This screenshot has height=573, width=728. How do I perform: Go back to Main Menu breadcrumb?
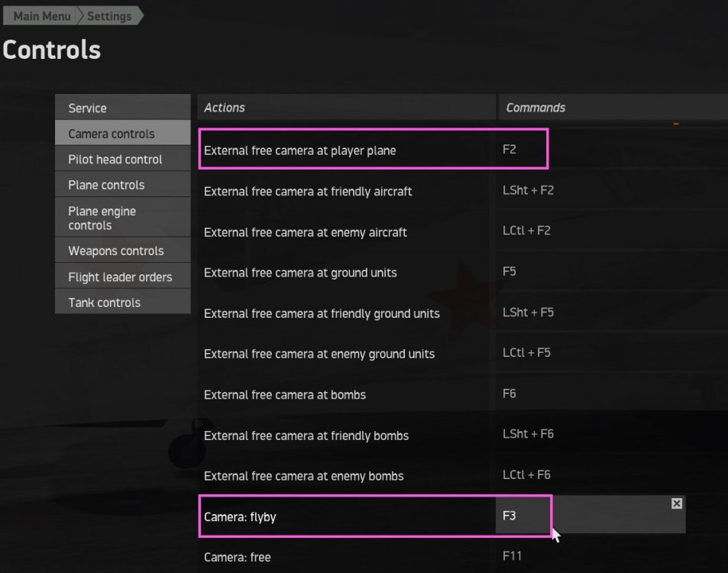[42, 16]
